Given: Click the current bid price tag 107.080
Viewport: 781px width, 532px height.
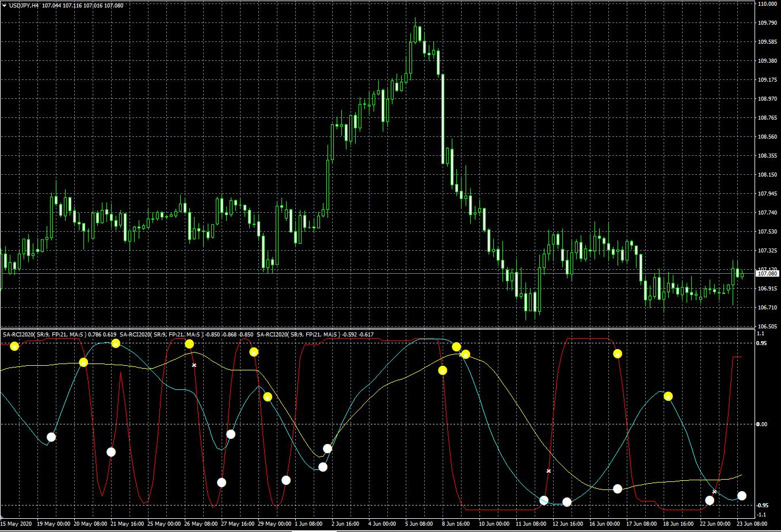Looking at the screenshot, I should (768, 274).
